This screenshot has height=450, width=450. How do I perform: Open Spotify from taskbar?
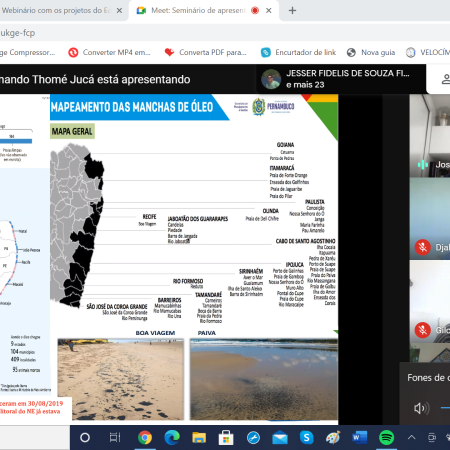point(387,437)
